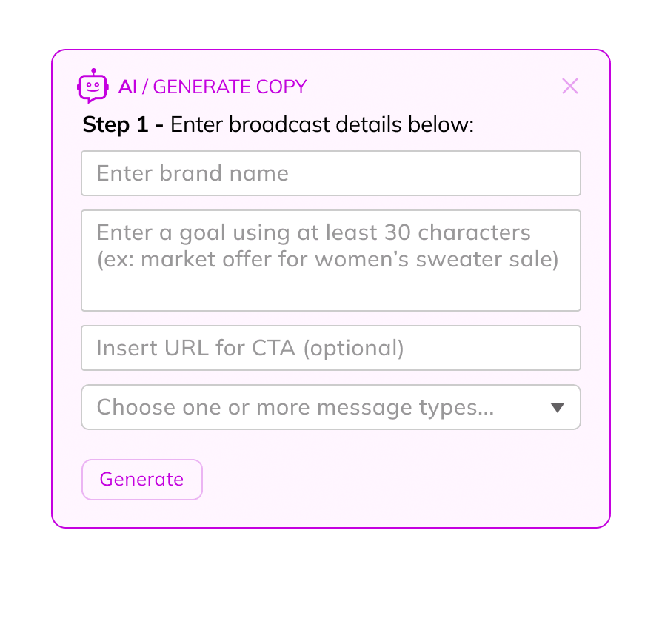Click the dark triangle dropdown arrow
Viewport: 662px width, 644px height.
(x=558, y=407)
